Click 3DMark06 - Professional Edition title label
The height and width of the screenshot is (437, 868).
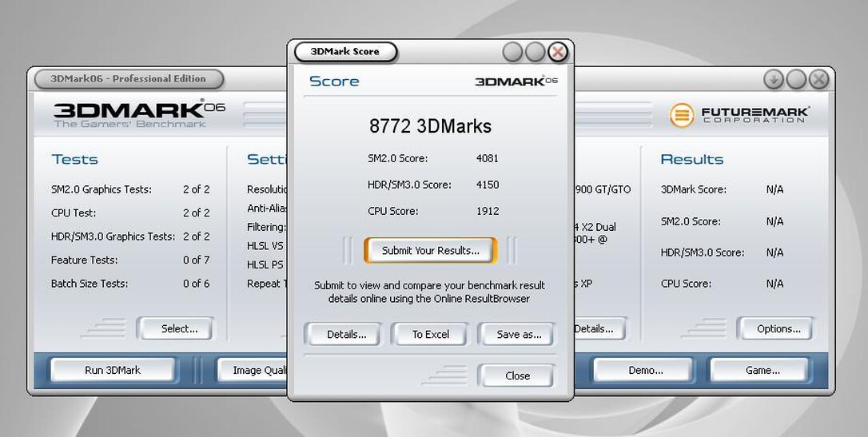pyautogui.click(x=128, y=78)
